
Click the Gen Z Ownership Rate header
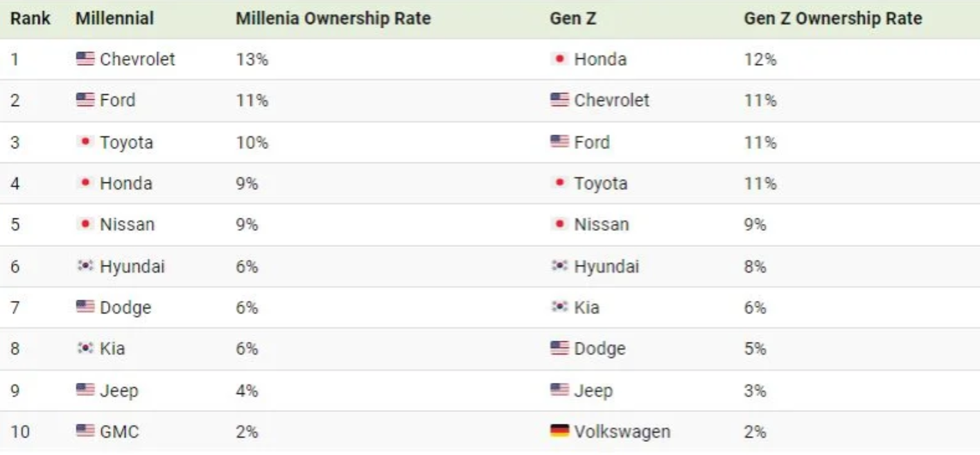(832, 19)
